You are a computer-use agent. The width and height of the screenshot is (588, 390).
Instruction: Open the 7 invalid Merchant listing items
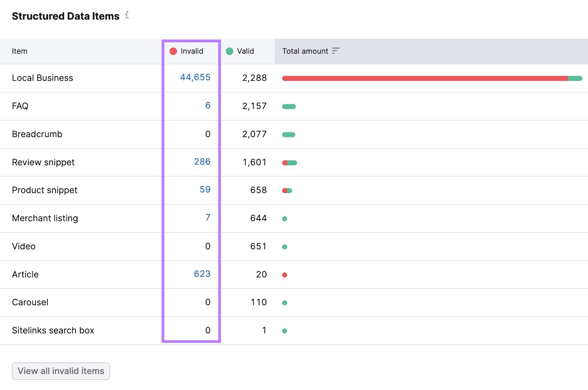point(208,218)
